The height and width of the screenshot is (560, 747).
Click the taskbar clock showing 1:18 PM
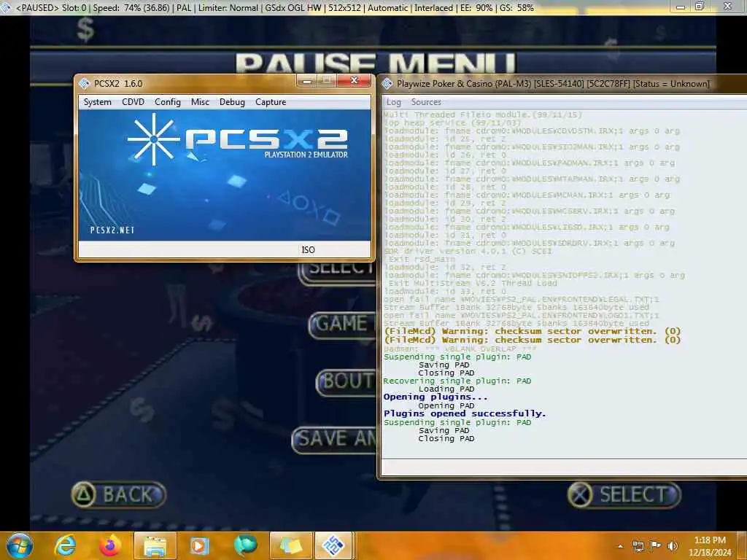(x=709, y=546)
